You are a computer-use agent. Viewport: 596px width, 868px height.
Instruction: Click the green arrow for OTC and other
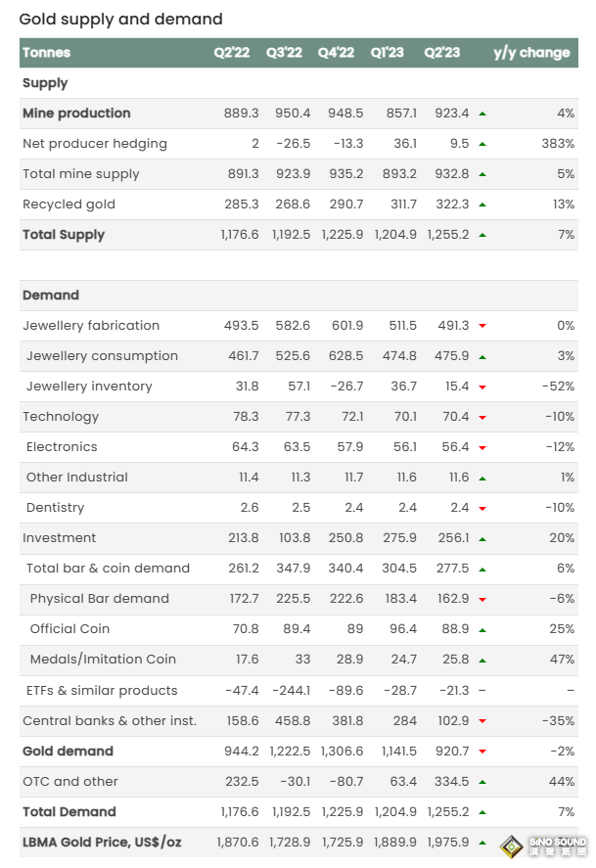[x=482, y=782]
